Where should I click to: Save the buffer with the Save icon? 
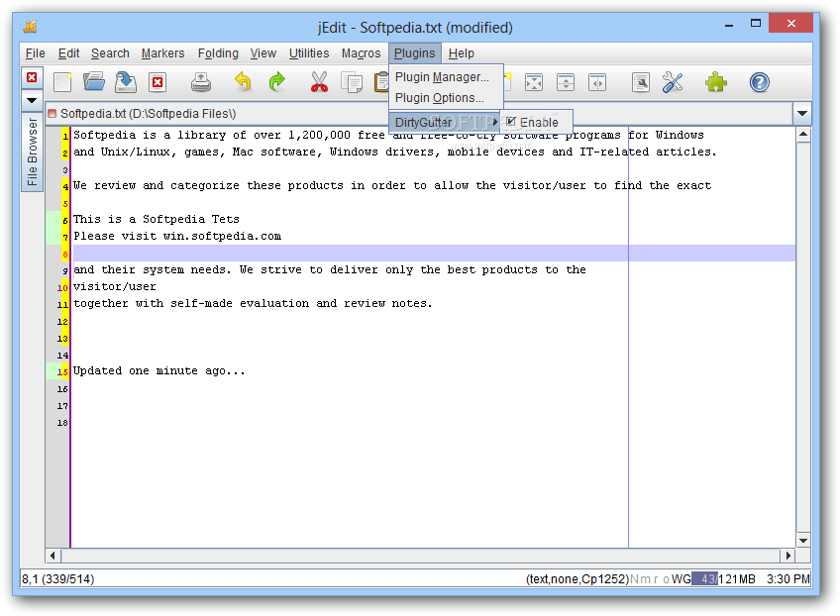126,82
